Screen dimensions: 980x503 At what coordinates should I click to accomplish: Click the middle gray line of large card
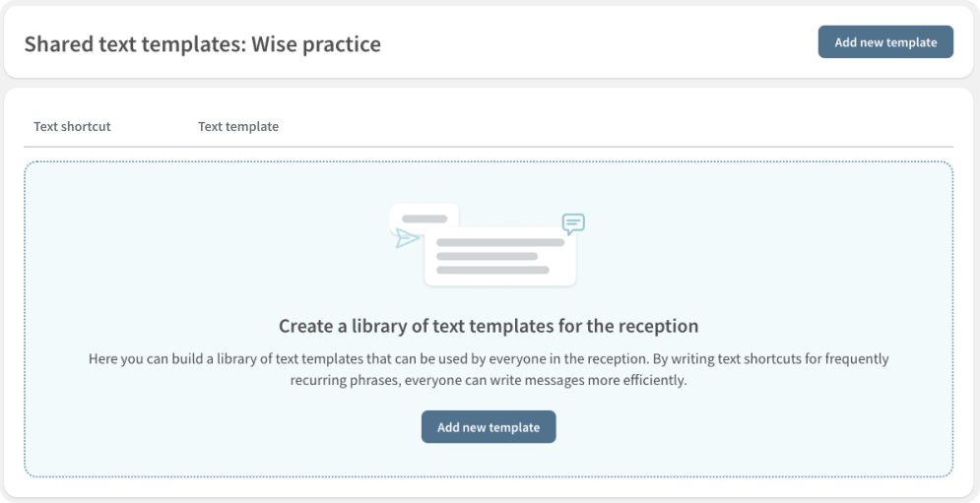click(487, 256)
